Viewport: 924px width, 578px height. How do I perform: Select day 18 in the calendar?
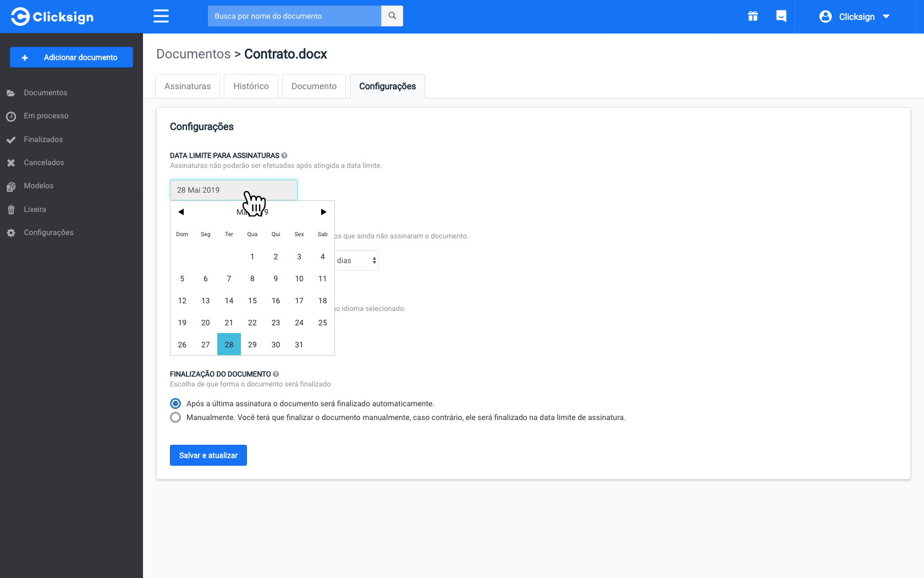pyautogui.click(x=323, y=301)
